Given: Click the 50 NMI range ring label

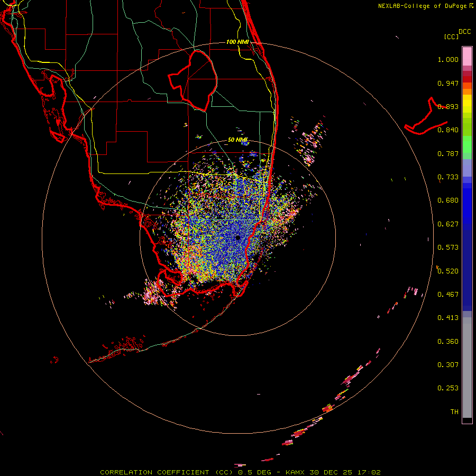Looking at the screenshot, I should click(x=238, y=140).
